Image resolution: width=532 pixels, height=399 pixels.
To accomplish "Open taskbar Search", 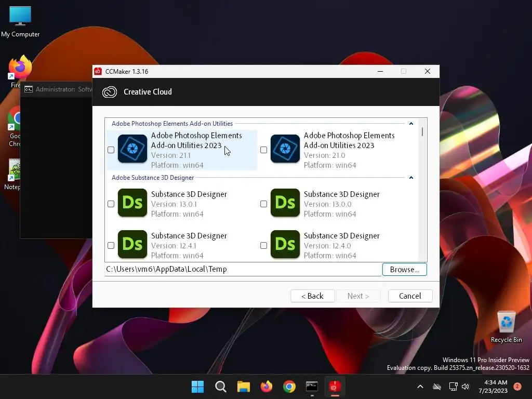I will (x=220, y=387).
